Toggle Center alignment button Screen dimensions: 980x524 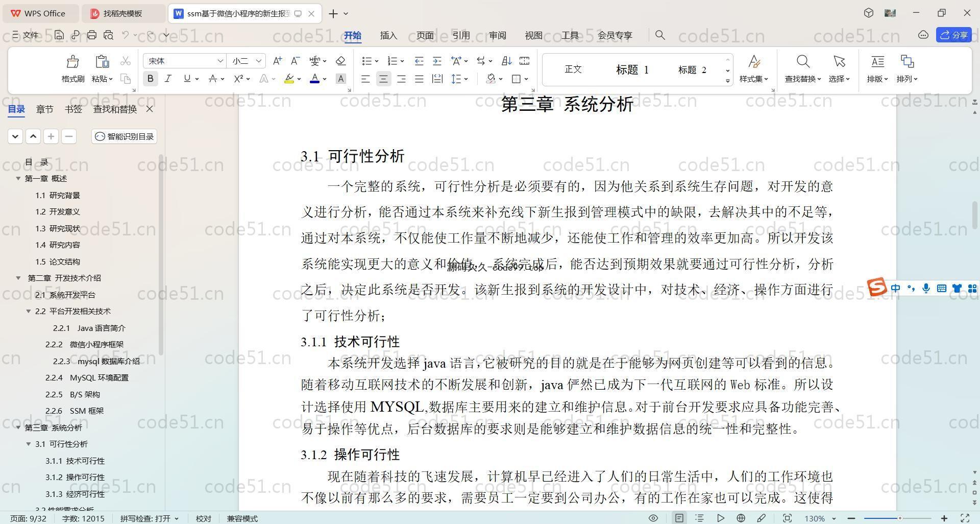[383, 79]
